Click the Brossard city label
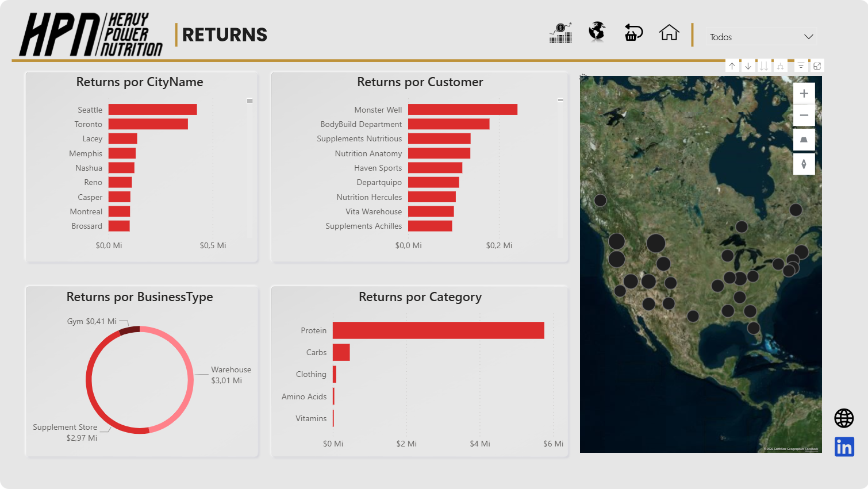 click(87, 226)
